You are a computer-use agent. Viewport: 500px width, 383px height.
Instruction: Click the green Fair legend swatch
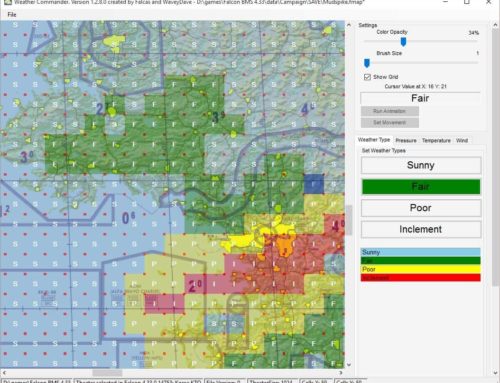(421, 260)
